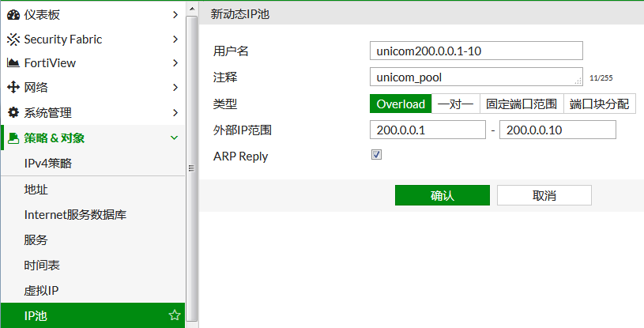Select the 一对一 type option

coord(455,104)
